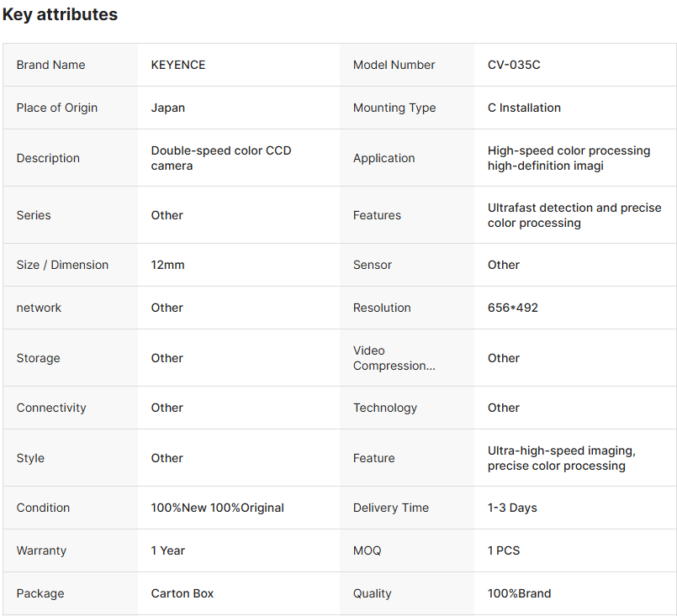Screen dimensions: 677x616
Task: Click the 100%Brand quality value
Action: point(520,593)
